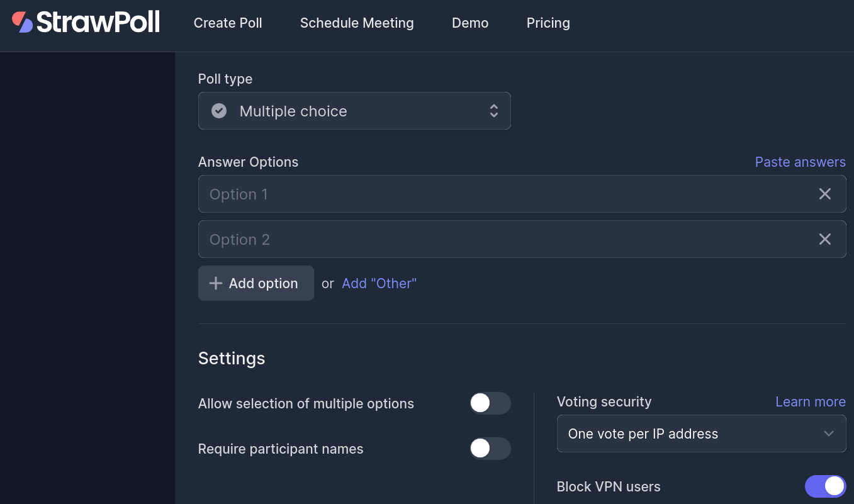Open the Poll type dropdown
Viewport: 854px width, 504px height.
(354, 111)
